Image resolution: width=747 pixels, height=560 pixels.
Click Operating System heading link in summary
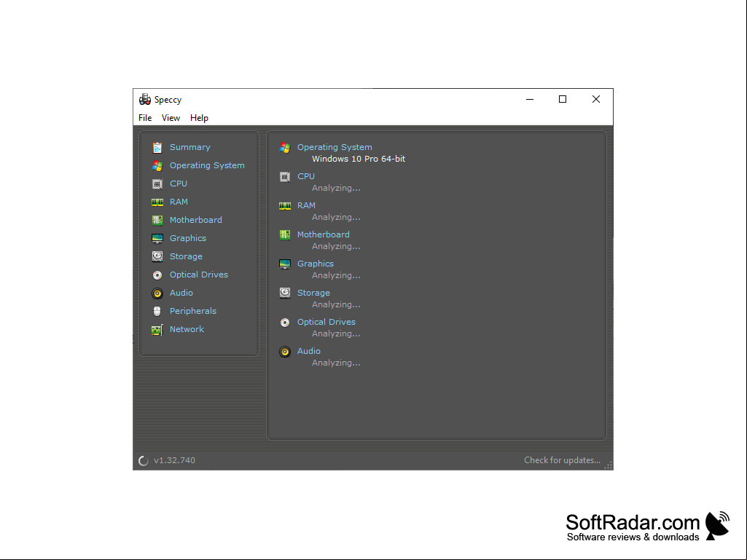point(335,147)
